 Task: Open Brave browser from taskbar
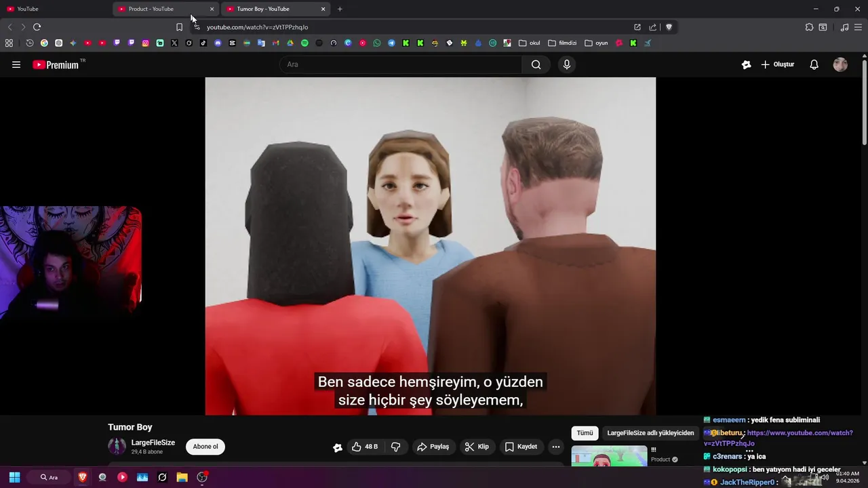(83, 477)
